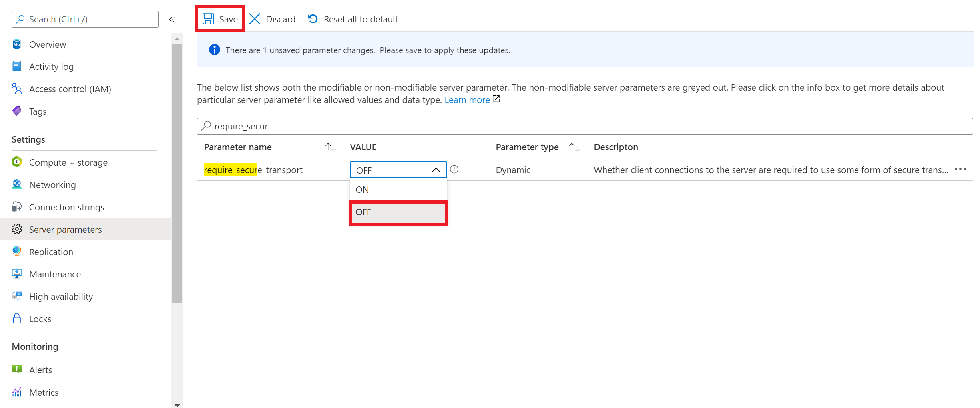This screenshot has height=408, width=980.
Task: Click the Compute + storage icon
Action: click(x=17, y=162)
